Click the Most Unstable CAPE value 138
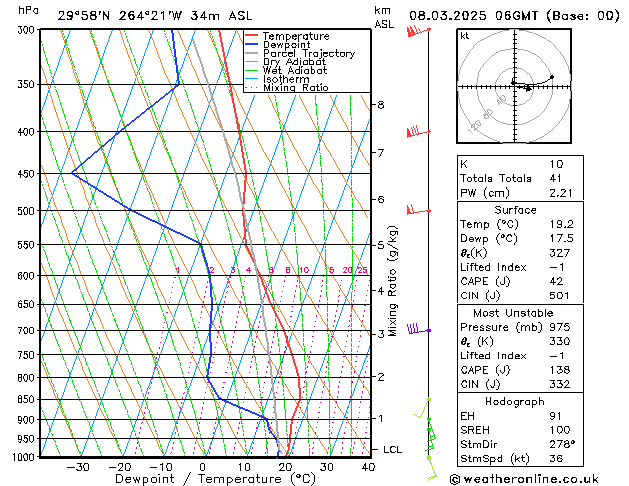Image resolution: width=629 pixels, height=486 pixels. (x=560, y=370)
